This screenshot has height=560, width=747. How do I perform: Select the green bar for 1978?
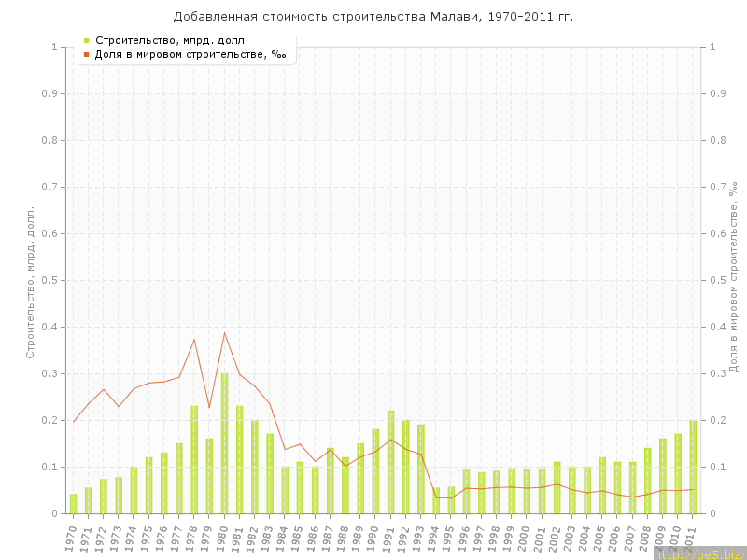tap(194, 459)
